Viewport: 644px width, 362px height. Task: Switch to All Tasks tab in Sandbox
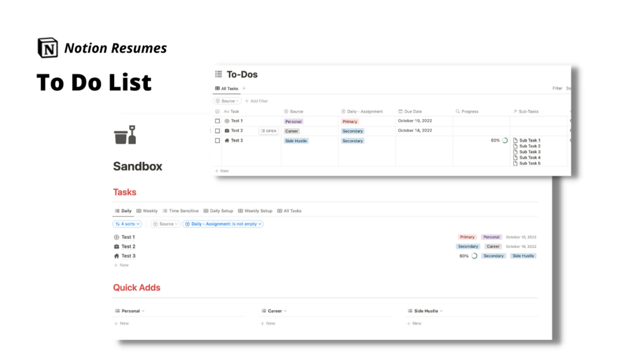pyautogui.click(x=289, y=211)
